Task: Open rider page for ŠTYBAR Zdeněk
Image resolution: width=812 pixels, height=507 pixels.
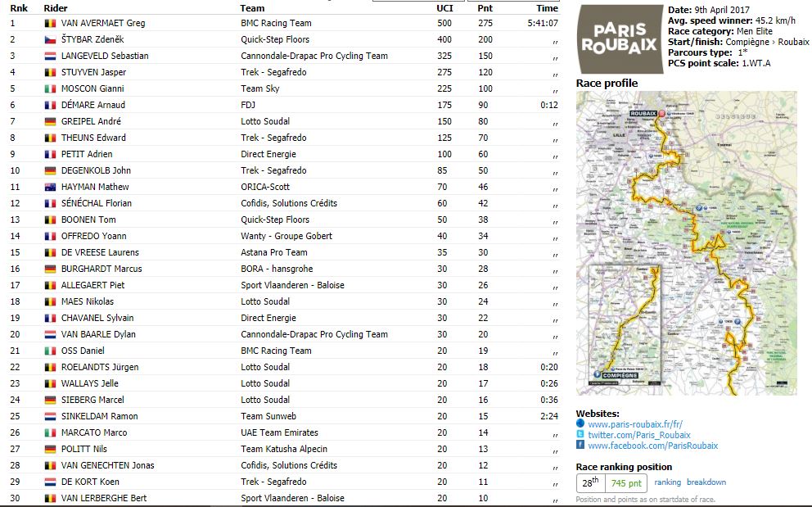Action: point(92,39)
